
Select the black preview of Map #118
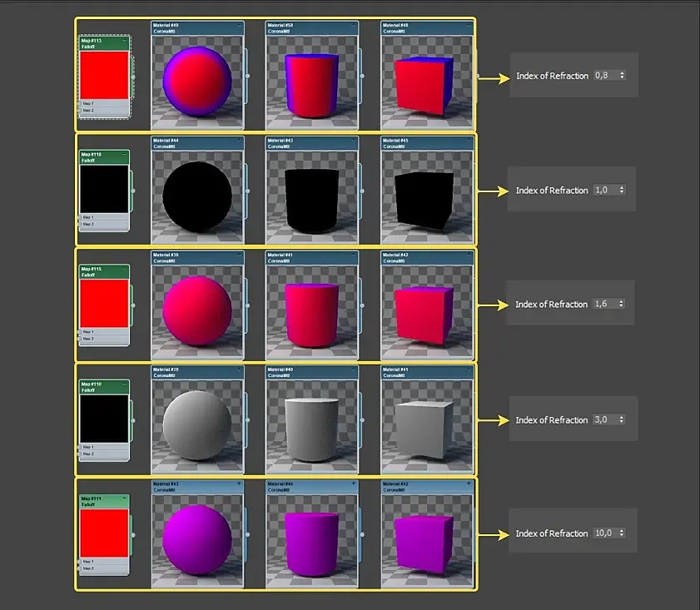(104, 189)
